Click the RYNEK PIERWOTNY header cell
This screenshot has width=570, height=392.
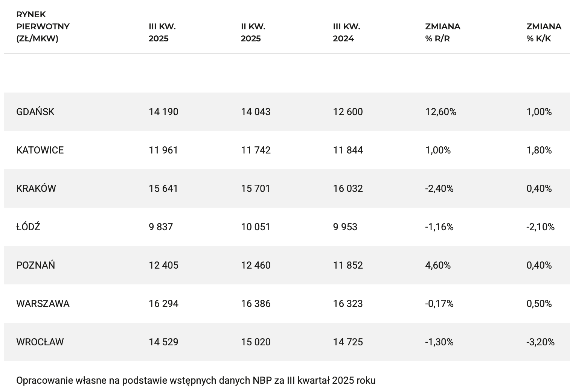pos(43,26)
